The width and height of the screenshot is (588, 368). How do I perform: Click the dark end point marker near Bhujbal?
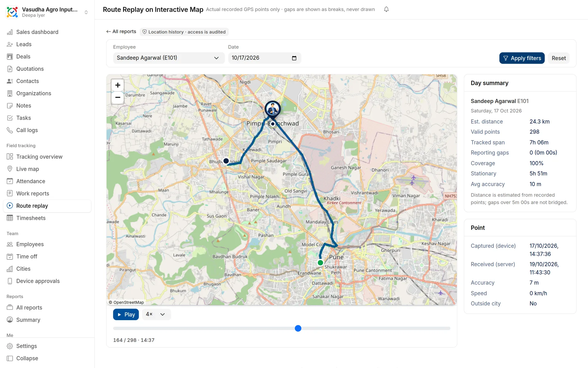[x=226, y=161]
